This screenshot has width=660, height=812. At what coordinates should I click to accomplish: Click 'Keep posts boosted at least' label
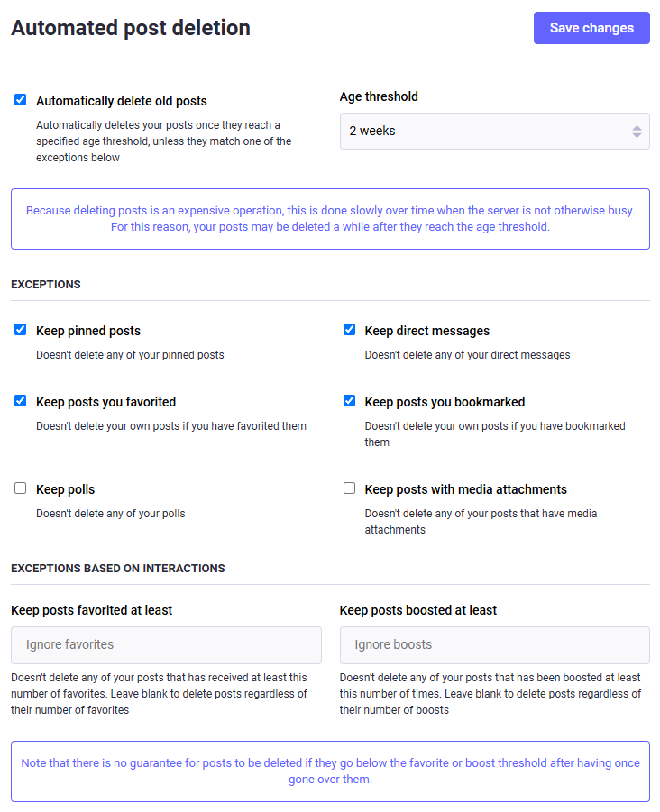tap(418, 610)
